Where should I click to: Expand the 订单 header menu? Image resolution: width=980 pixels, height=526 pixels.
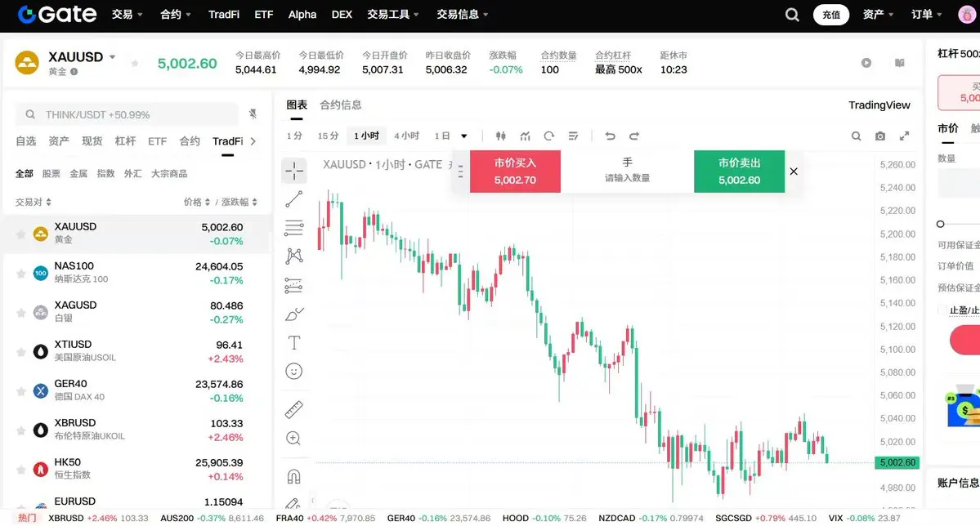(927, 15)
